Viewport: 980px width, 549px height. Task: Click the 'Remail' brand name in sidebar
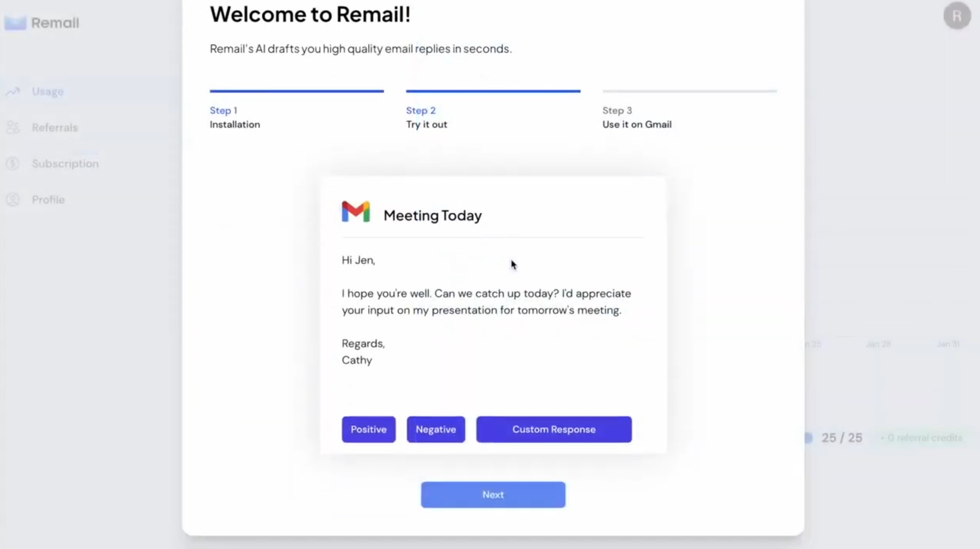click(55, 23)
